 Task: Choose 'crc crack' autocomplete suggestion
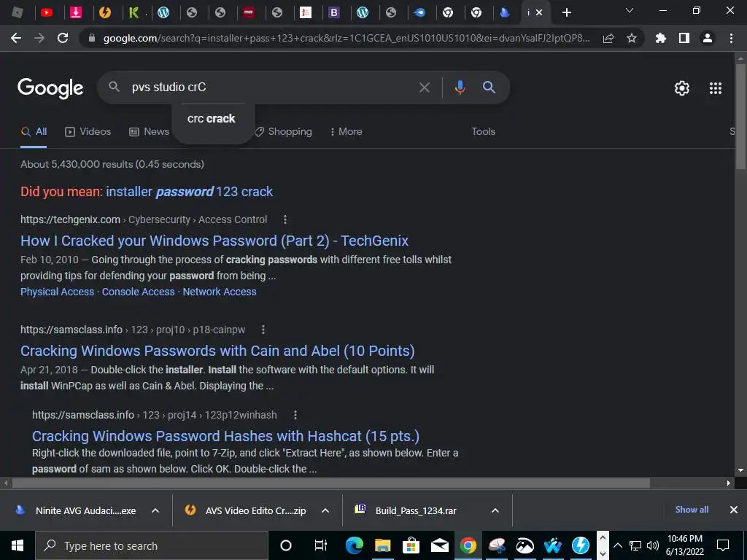click(x=212, y=119)
